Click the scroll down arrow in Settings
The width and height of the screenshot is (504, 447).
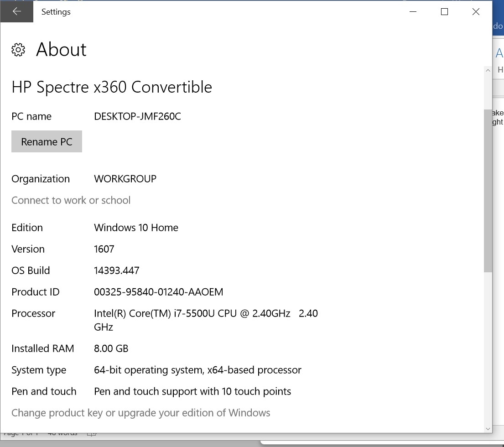pyautogui.click(x=488, y=428)
